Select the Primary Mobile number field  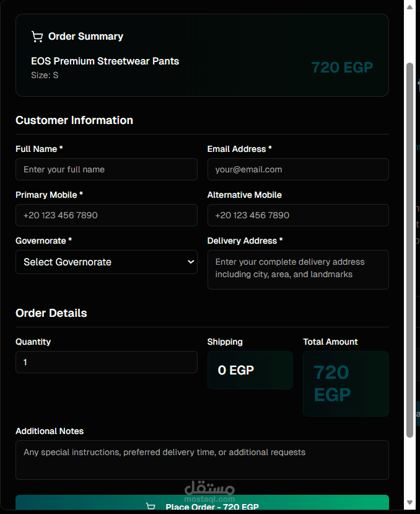pyautogui.click(x=106, y=215)
